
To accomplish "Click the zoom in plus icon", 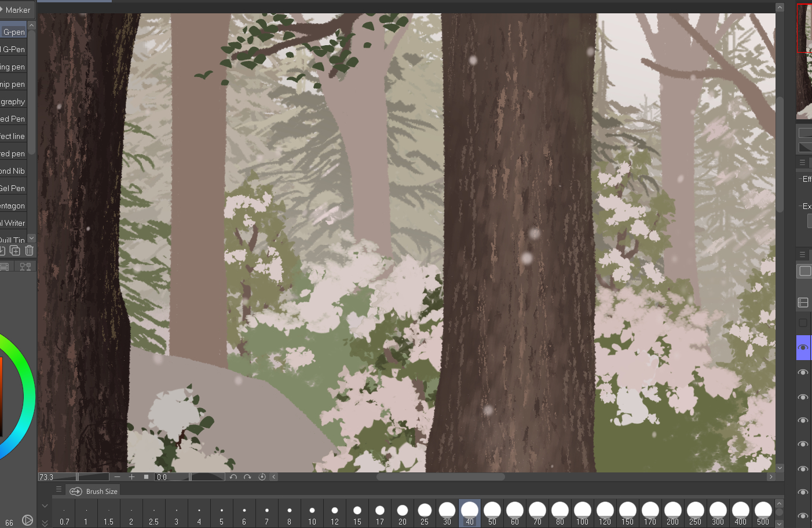I will coord(132,477).
